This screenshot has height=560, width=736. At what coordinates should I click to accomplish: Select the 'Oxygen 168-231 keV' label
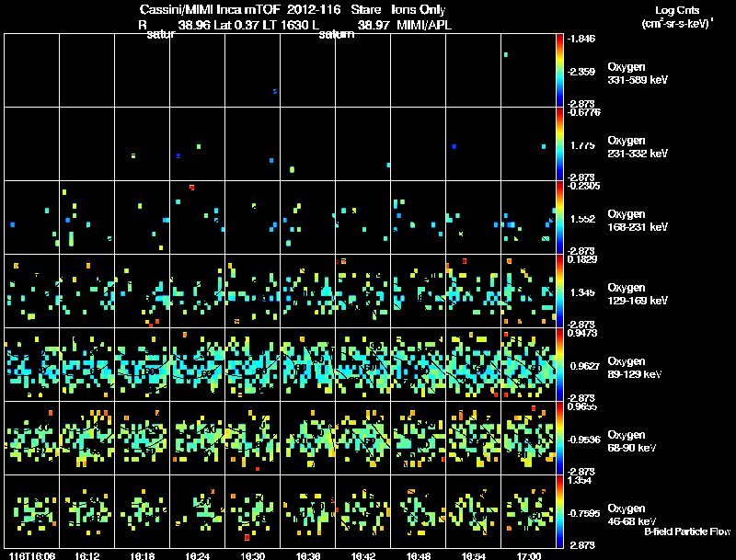638,221
